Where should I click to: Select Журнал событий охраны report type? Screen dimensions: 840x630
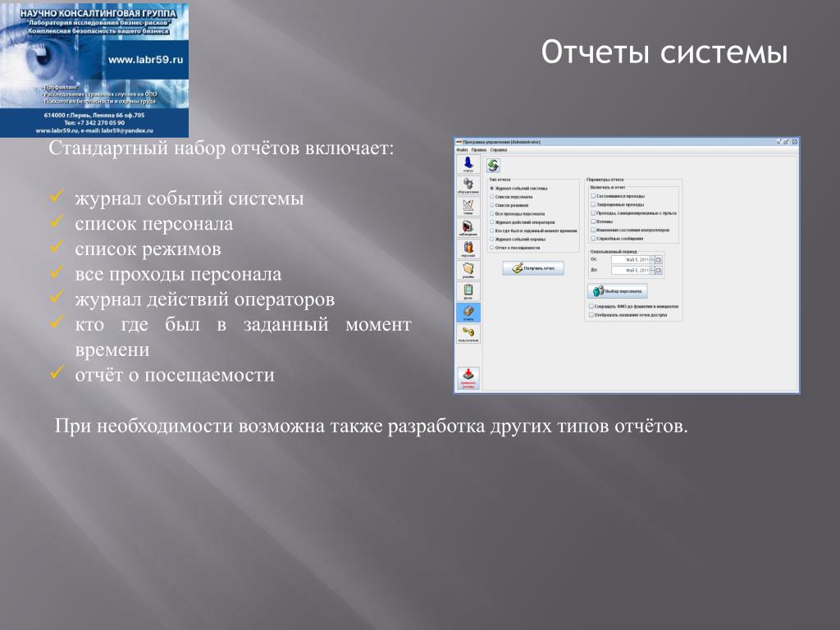[x=518, y=240]
